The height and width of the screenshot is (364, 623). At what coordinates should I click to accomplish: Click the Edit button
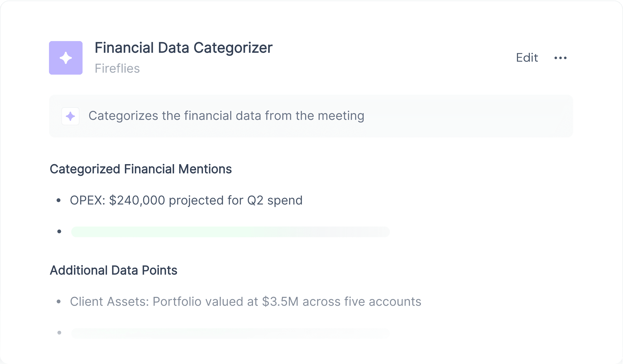pyautogui.click(x=527, y=58)
